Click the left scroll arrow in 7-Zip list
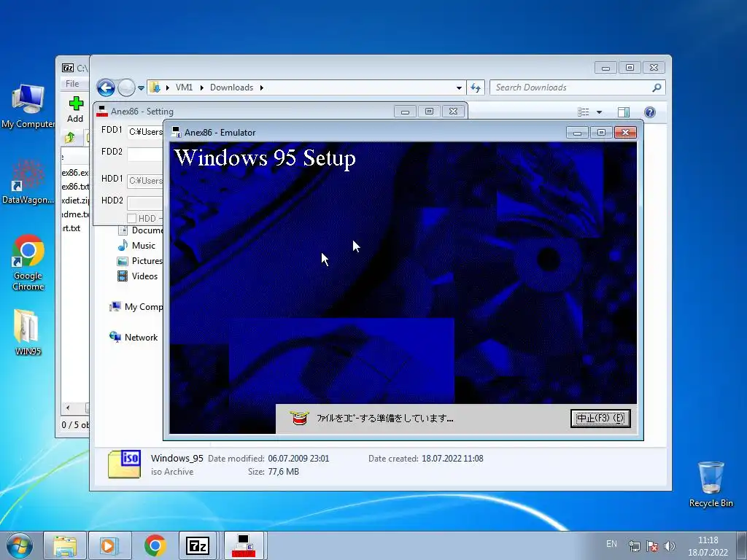The width and height of the screenshot is (747, 560). (68, 408)
